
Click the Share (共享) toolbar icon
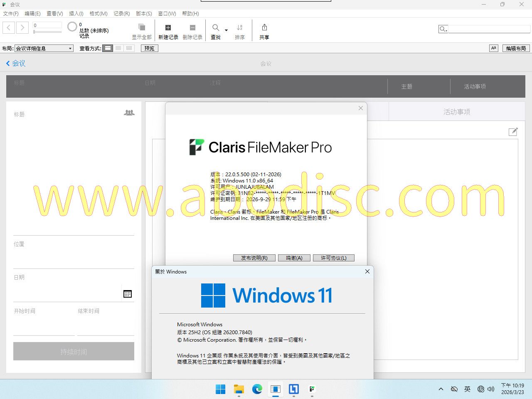[264, 28]
